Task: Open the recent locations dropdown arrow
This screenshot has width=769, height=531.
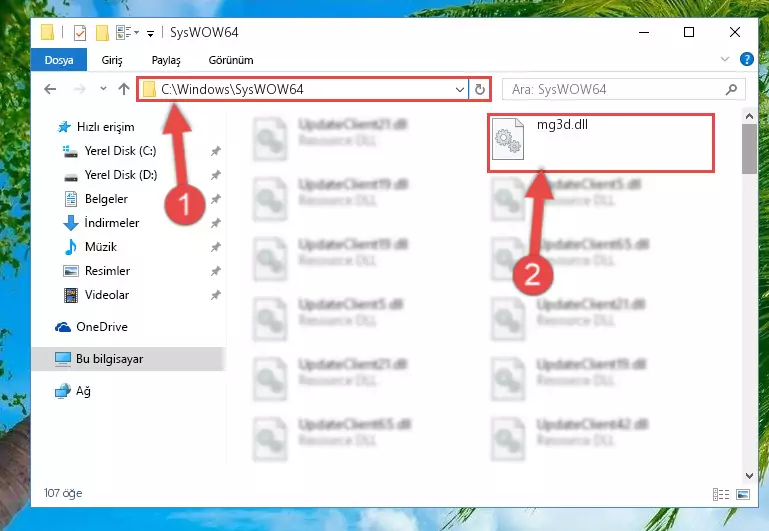Action: pyautogui.click(x=103, y=89)
